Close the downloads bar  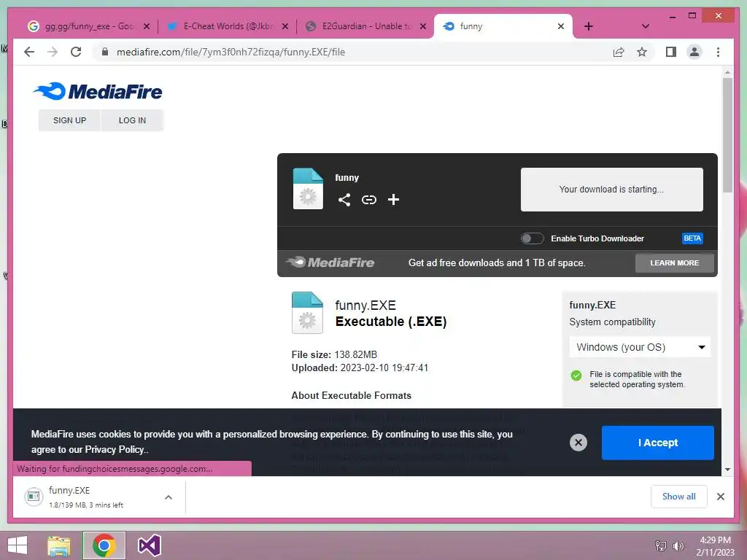point(721,497)
